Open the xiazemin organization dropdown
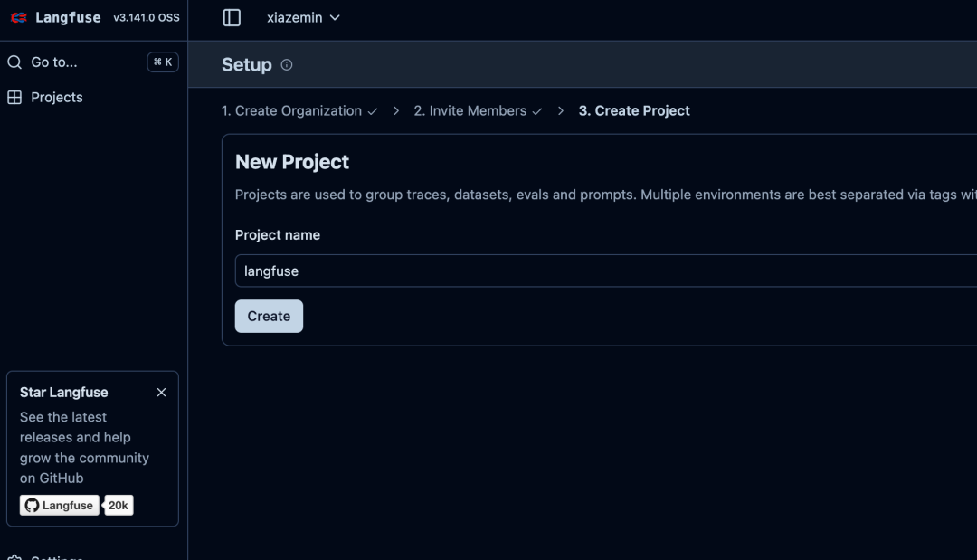 click(x=295, y=18)
